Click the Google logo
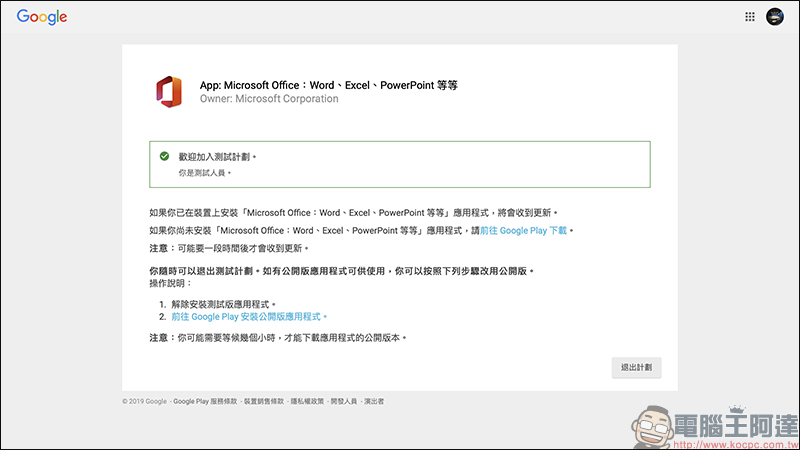This screenshot has width=800, height=450. 42,17
